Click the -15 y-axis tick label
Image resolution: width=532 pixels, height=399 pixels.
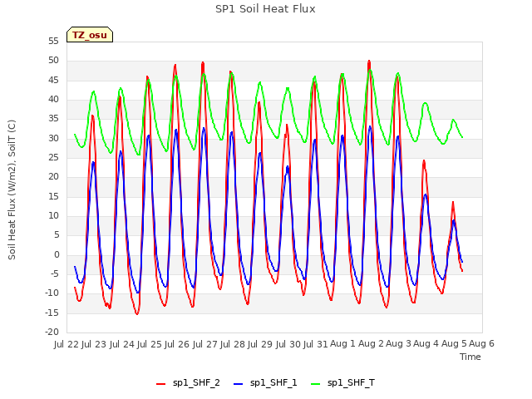coord(52,313)
